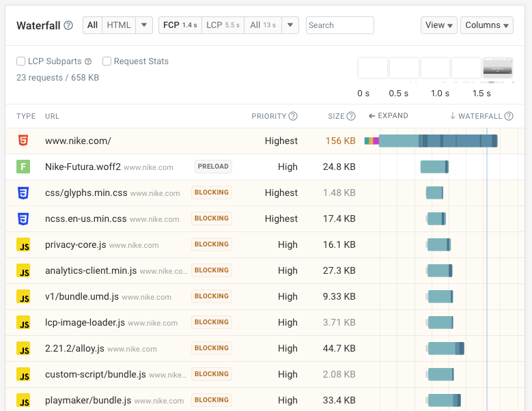Click the JS icon for analytics-client.min.js
Image resolution: width=532 pixels, height=411 pixels.
[23, 270]
